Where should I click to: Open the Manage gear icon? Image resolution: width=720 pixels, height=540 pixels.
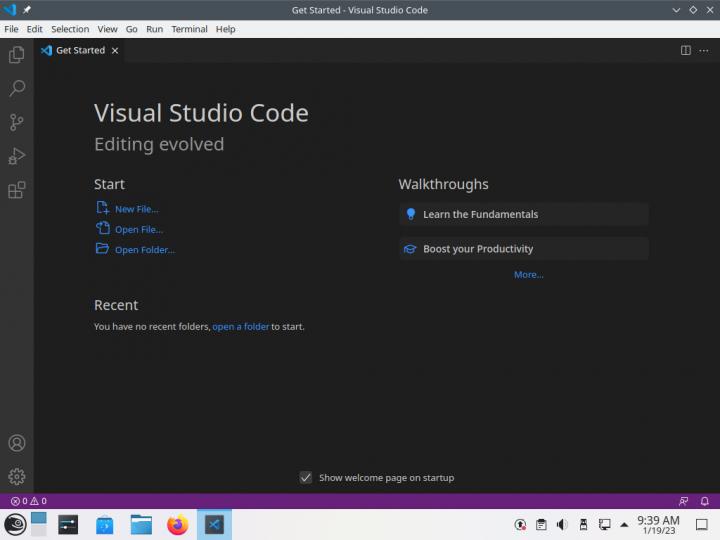click(16, 477)
